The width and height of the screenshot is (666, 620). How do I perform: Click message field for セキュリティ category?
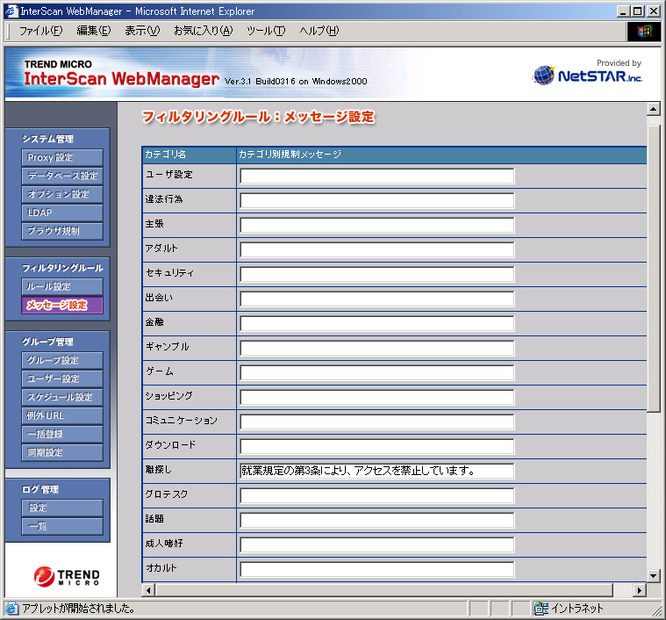(x=377, y=274)
